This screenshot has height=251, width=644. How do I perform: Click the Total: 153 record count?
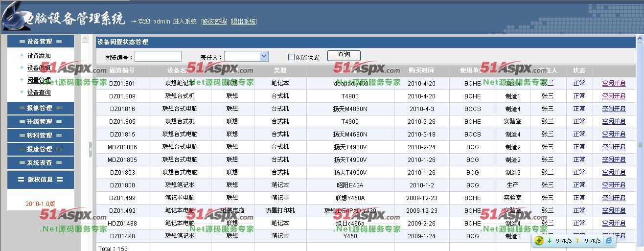pos(113,249)
